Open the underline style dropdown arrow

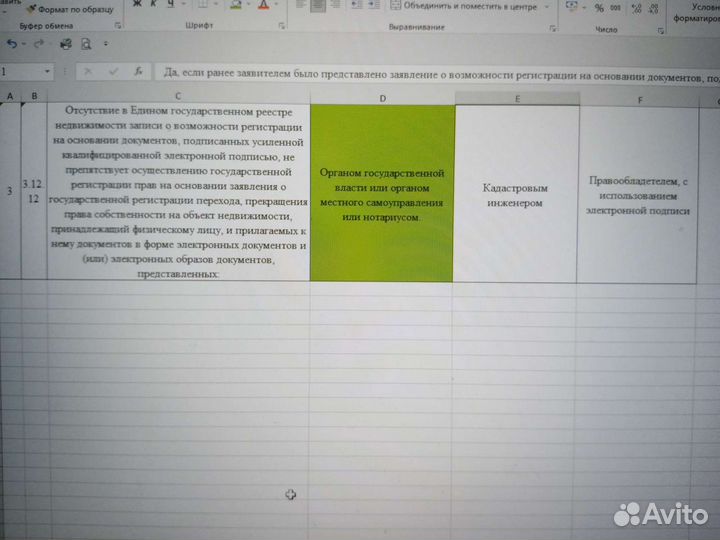tap(183, 4)
